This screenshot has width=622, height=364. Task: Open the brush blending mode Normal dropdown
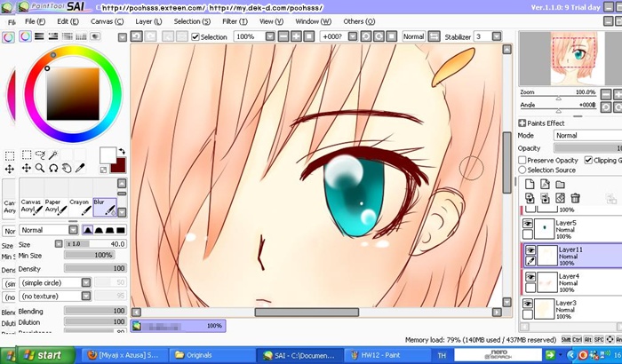click(x=73, y=230)
